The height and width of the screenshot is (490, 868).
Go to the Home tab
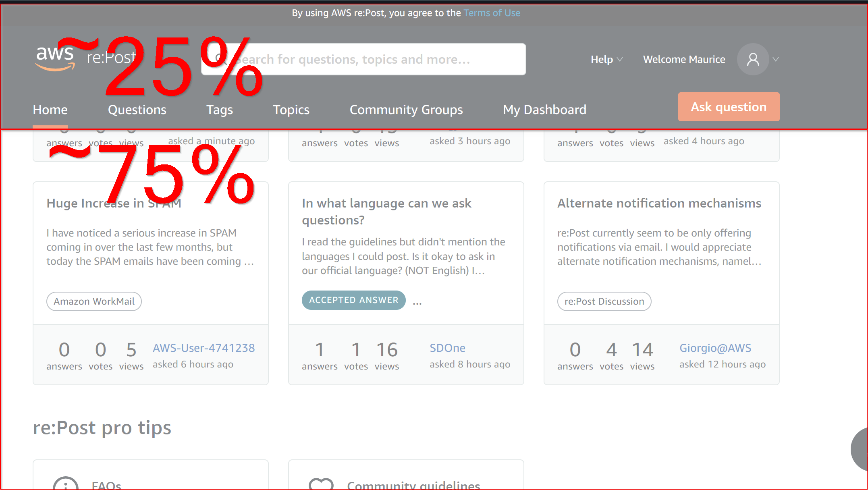point(50,110)
